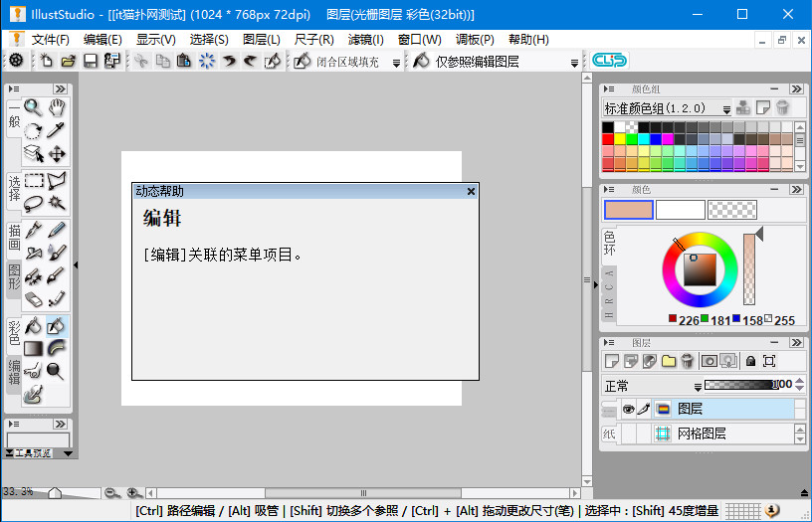This screenshot has height=522, width=812.
Task: Open the 滤镜(I) menu
Action: tap(365, 40)
